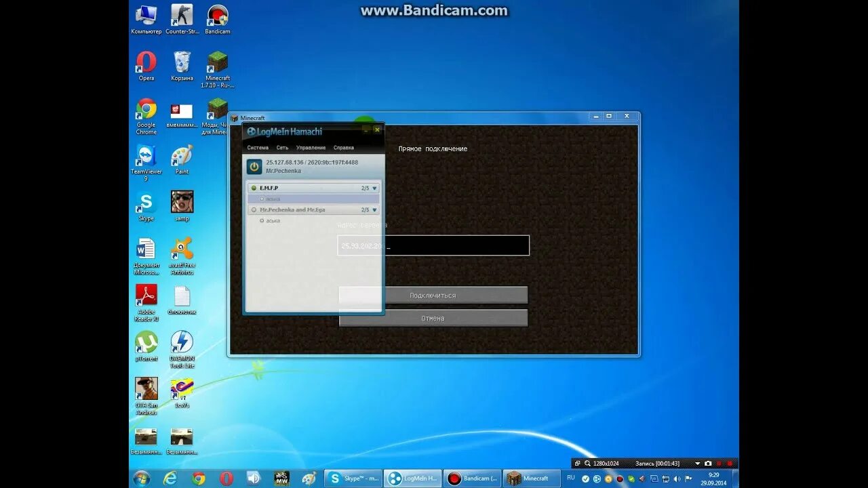Expand the E.M.F.P network dropdown arrow

[x=374, y=188]
